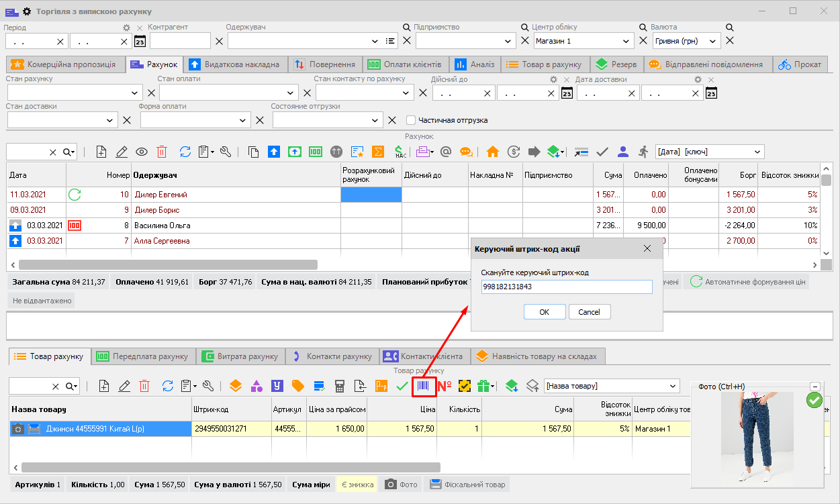Switch to the Видаткова накладна tab

pos(235,64)
